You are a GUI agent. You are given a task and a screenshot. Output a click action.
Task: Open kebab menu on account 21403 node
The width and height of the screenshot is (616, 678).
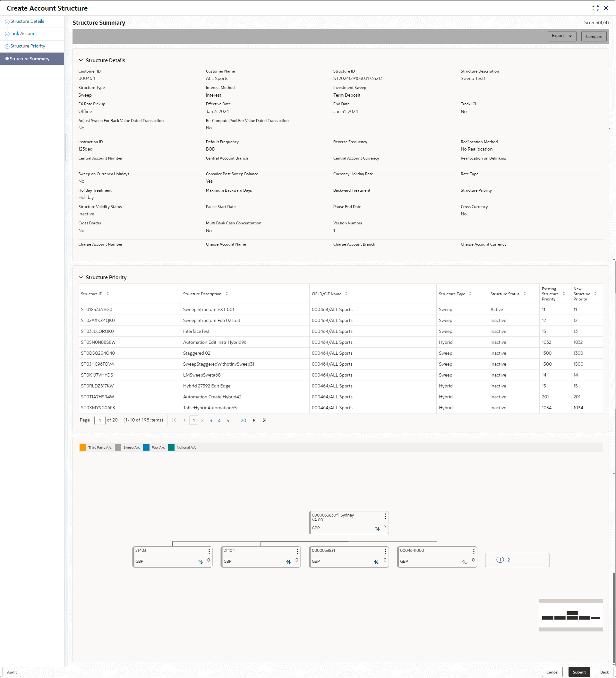pos(209,551)
